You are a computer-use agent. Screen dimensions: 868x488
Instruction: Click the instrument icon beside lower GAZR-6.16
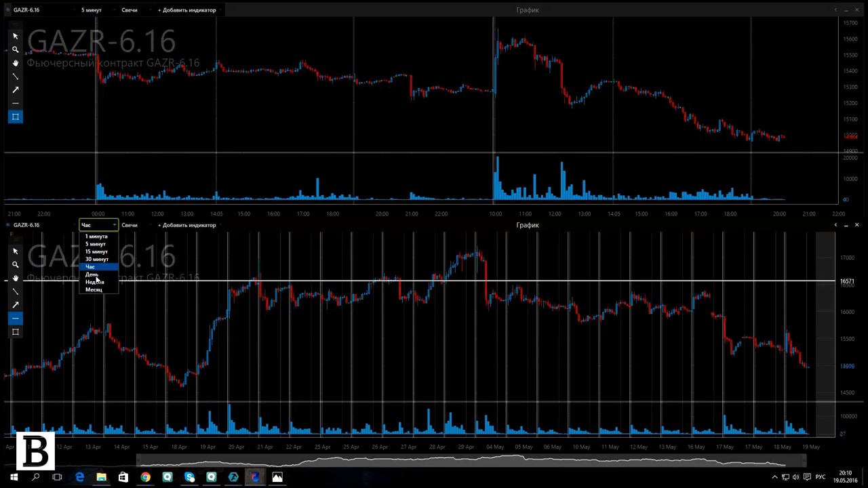[7, 225]
